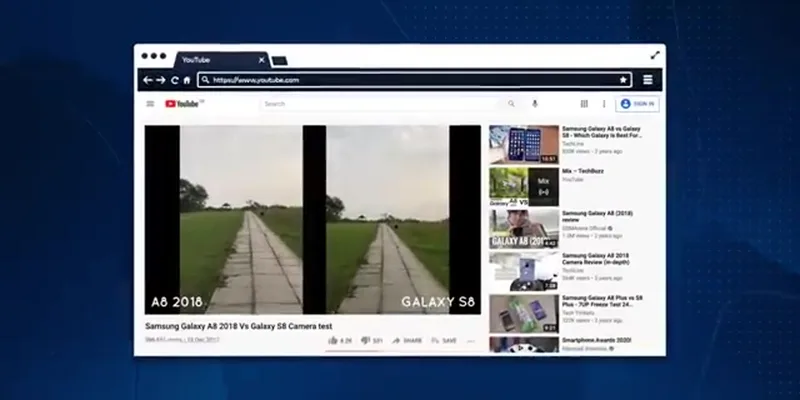Open the 'A8 Plus vs S8 Plus' freeze test thumbnail
800x400 pixels.
coord(524,313)
